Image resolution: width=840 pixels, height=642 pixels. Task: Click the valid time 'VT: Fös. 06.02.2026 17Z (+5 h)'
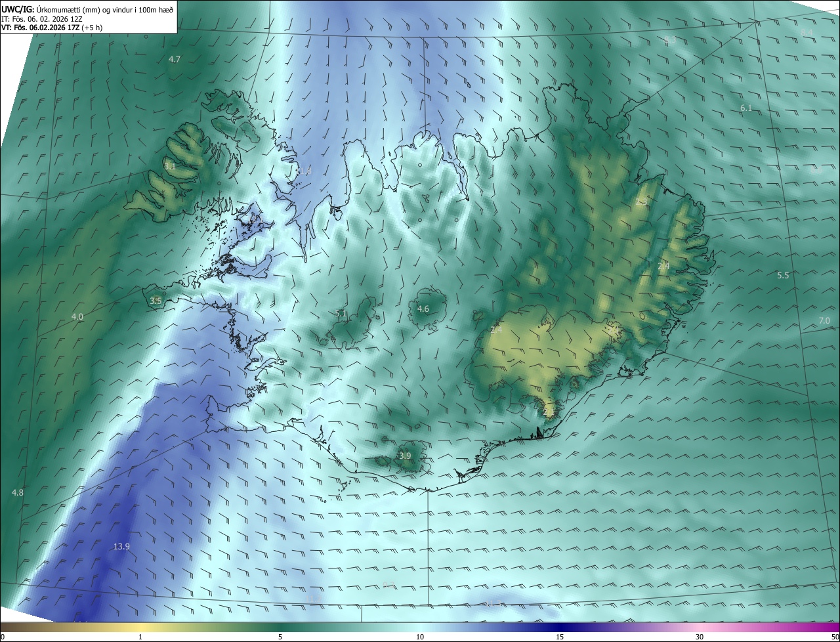click(52, 28)
